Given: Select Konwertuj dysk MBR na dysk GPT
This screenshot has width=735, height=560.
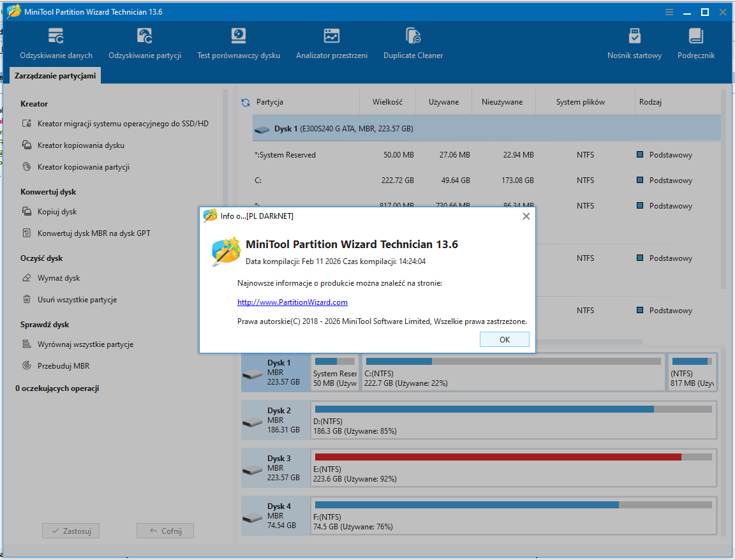Looking at the screenshot, I should [x=94, y=233].
